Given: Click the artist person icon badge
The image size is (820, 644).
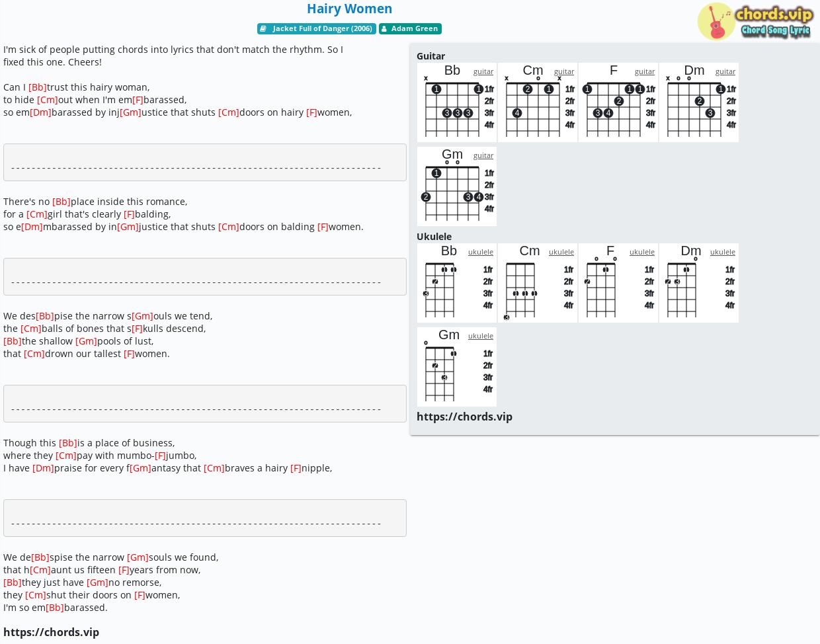Looking at the screenshot, I should point(384,28).
